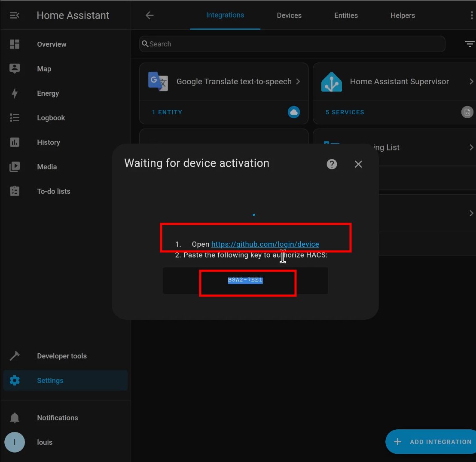Open Developer tools hammer icon
This screenshot has width=476, height=462.
[15, 356]
